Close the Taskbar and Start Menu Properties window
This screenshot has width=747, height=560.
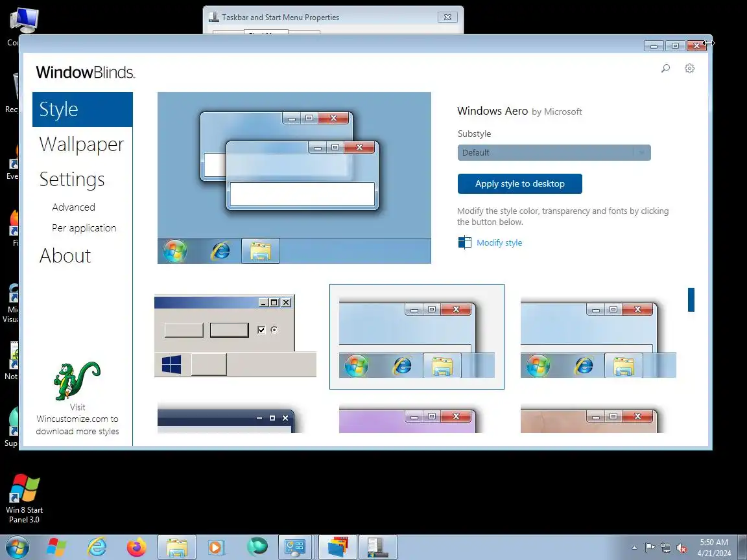pyautogui.click(x=448, y=17)
